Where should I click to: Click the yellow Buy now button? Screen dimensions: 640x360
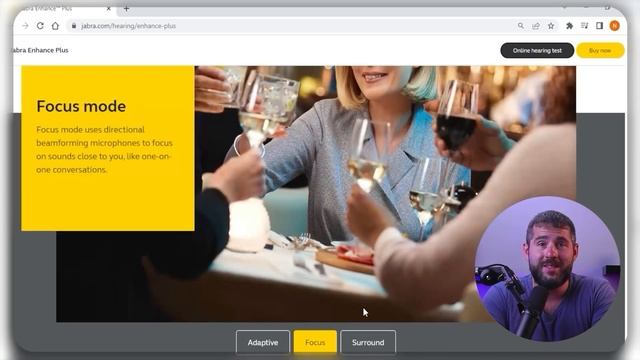(x=600, y=50)
